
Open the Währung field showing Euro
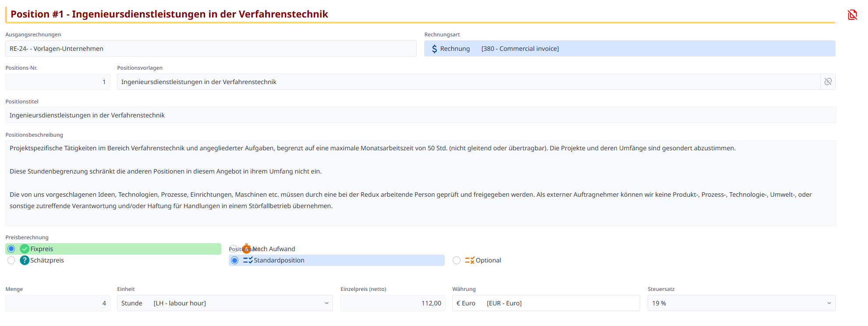coord(546,303)
